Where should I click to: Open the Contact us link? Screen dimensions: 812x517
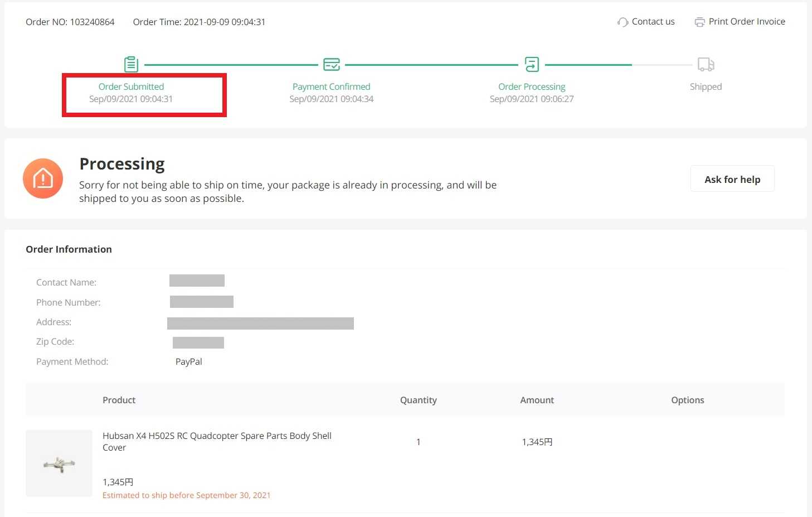pyautogui.click(x=653, y=22)
